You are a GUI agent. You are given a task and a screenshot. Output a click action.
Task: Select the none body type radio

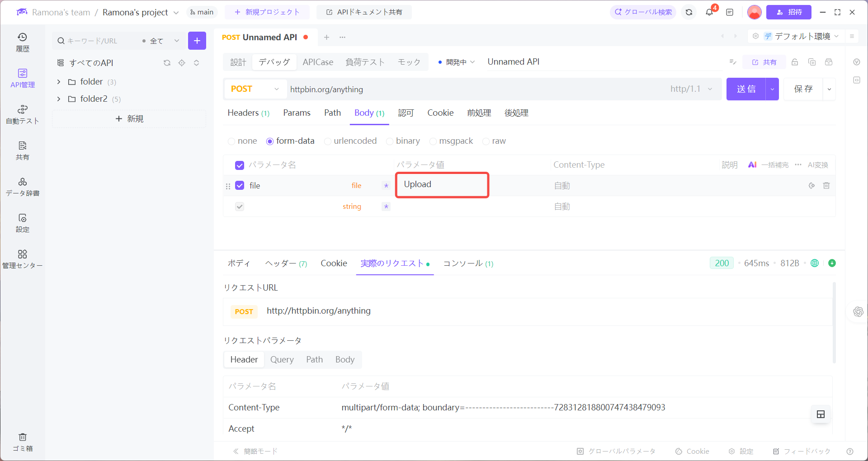point(231,141)
